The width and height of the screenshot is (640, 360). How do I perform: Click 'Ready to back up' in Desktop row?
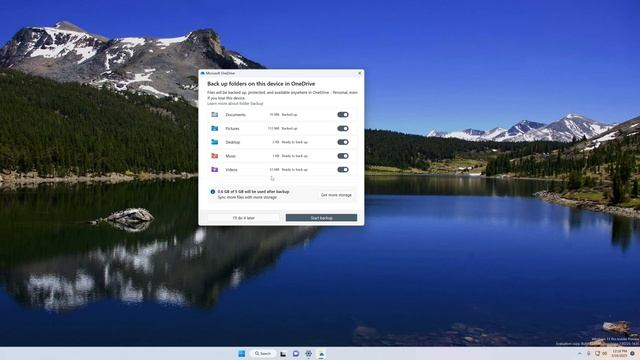click(295, 142)
